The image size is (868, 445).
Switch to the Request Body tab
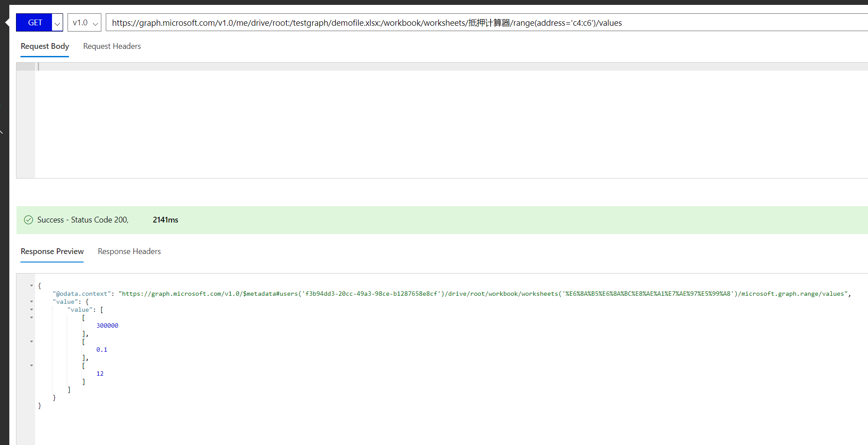45,46
